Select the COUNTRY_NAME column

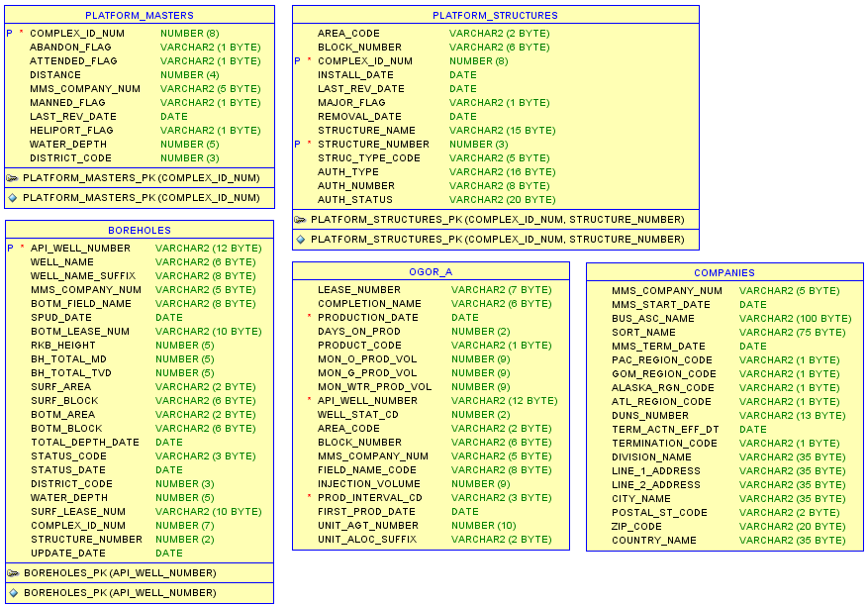[x=654, y=540]
